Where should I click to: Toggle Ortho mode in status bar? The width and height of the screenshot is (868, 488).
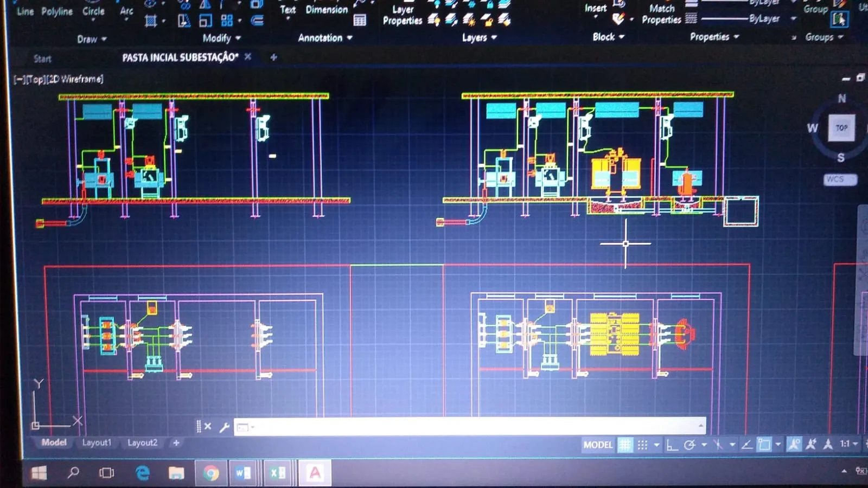(x=672, y=445)
